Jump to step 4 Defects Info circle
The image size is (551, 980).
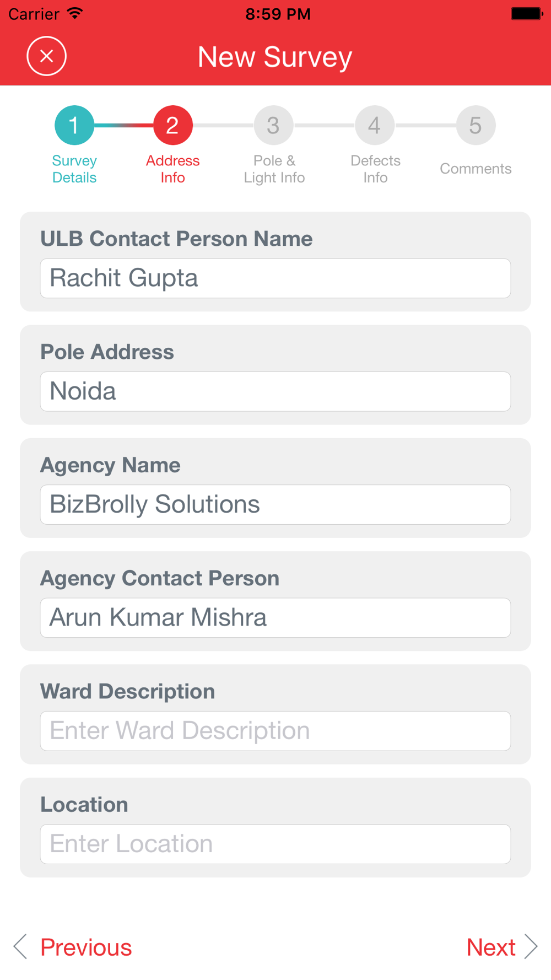click(375, 125)
